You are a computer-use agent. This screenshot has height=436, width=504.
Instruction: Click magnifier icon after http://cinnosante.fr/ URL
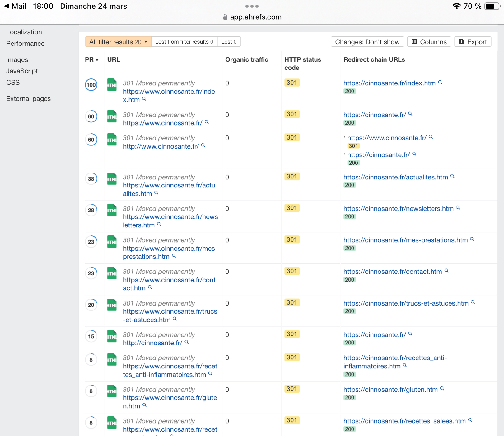coord(187,342)
